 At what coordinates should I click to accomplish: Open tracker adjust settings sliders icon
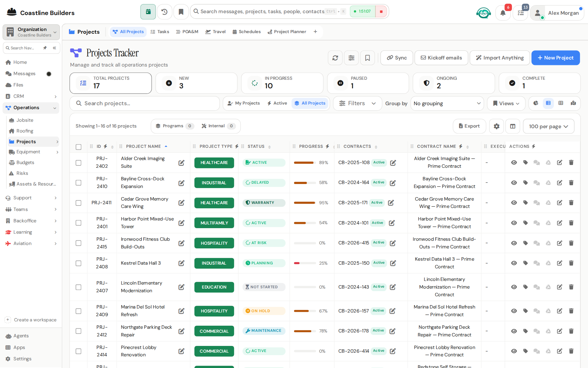tap(351, 58)
